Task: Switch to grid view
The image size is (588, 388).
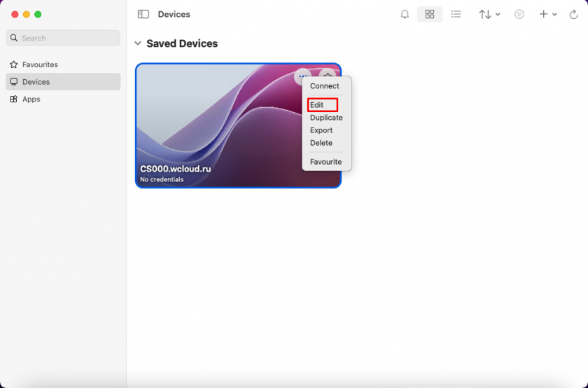Action: tap(430, 14)
